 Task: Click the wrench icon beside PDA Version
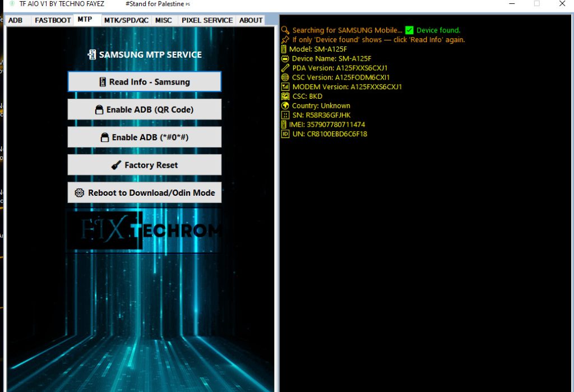click(285, 68)
